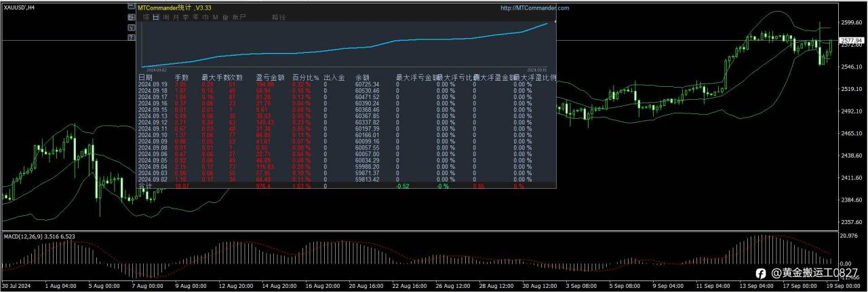This screenshot has width=868, height=292.
Task: Open the 账户 account tab
Action: tap(239, 17)
